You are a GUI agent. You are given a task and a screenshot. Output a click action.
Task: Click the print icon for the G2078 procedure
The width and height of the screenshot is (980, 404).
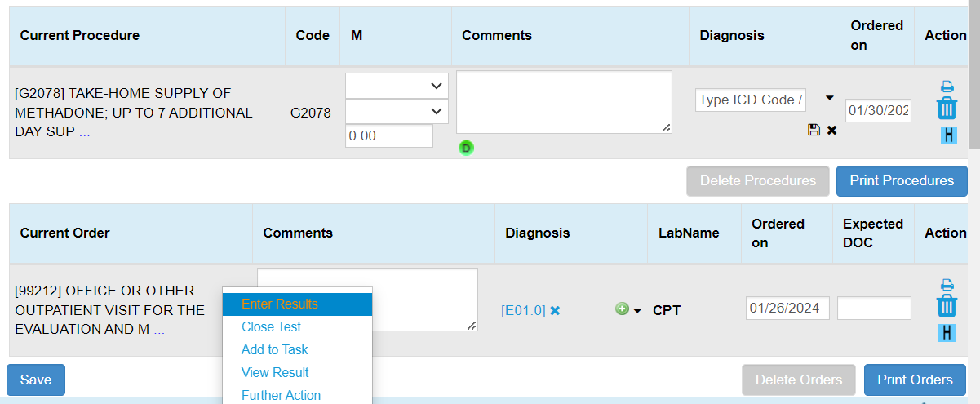947,87
